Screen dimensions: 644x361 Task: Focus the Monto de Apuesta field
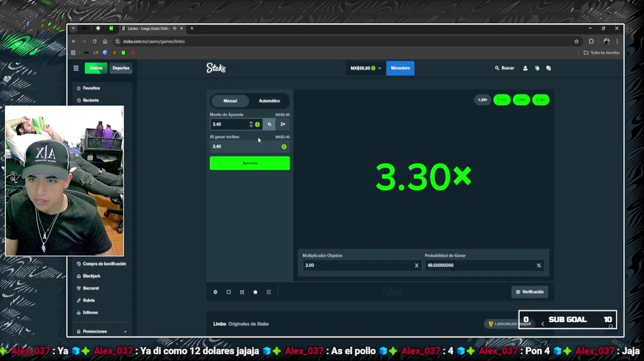coord(236,124)
